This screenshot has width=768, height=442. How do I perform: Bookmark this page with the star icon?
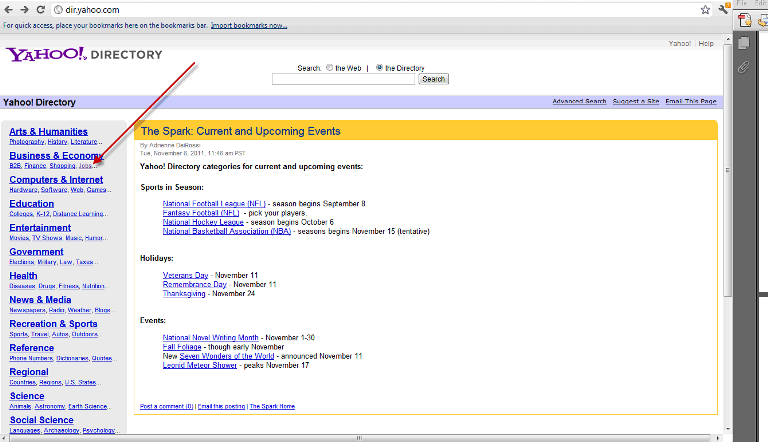click(x=705, y=9)
